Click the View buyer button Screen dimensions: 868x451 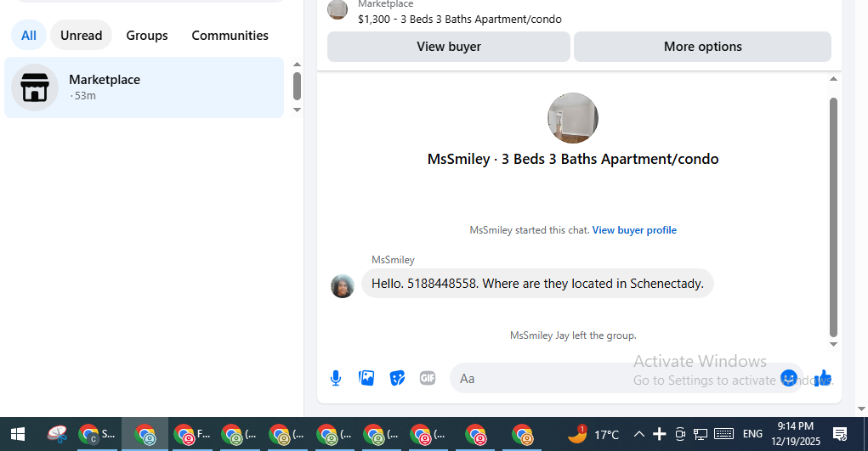click(x=449, y=47)
